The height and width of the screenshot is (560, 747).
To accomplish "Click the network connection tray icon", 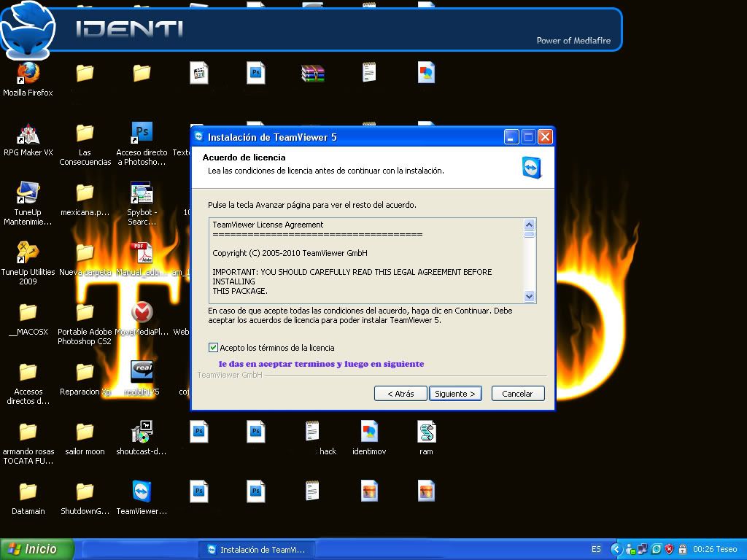I will click(643, 549).
